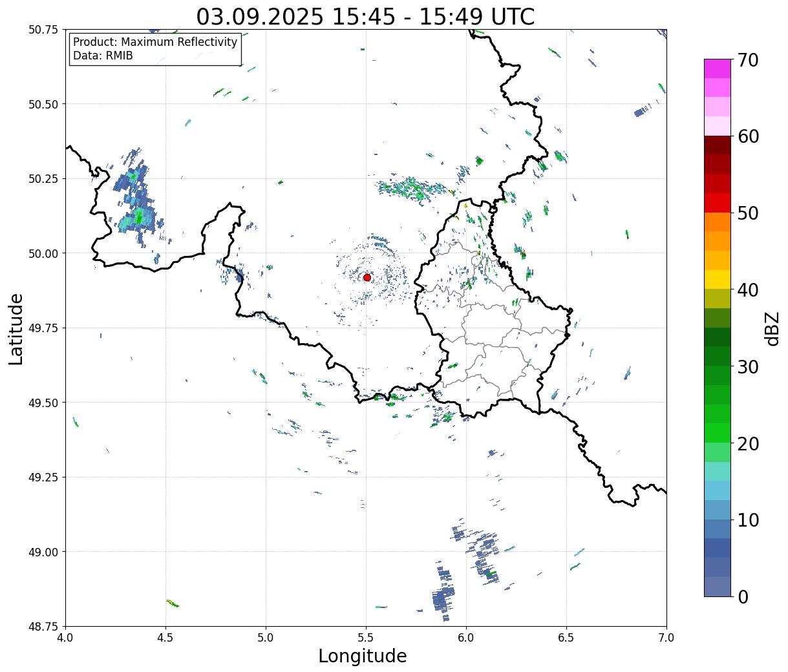Click the bright green colorbar swatch just above 20
This screenshot has height=672, width=788.
(718, 432)
